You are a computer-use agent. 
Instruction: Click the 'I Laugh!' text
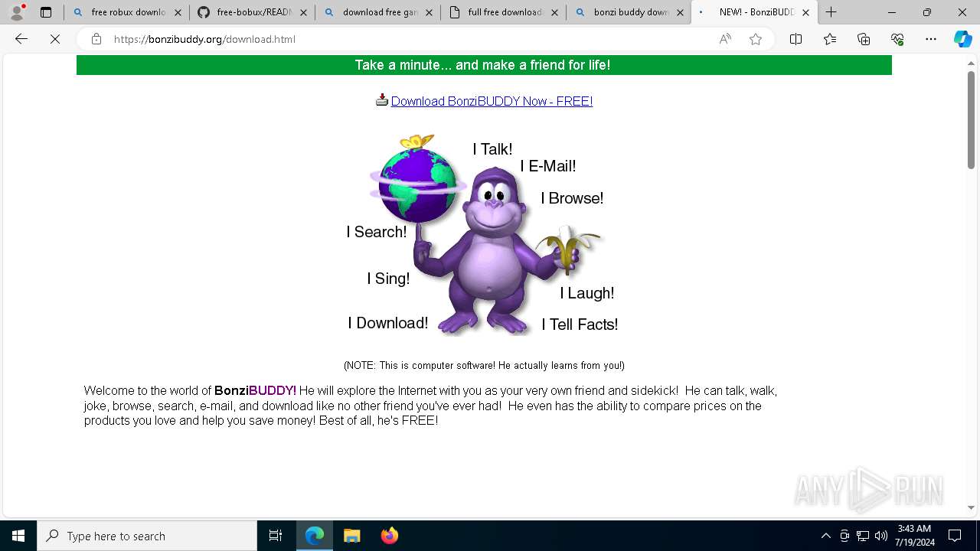click(586, 293)
